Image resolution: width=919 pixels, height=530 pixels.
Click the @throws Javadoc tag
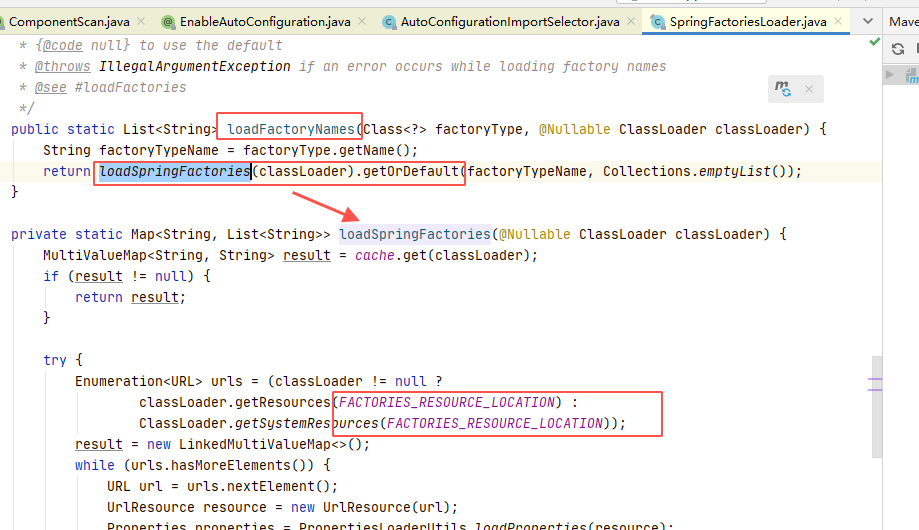63,66
